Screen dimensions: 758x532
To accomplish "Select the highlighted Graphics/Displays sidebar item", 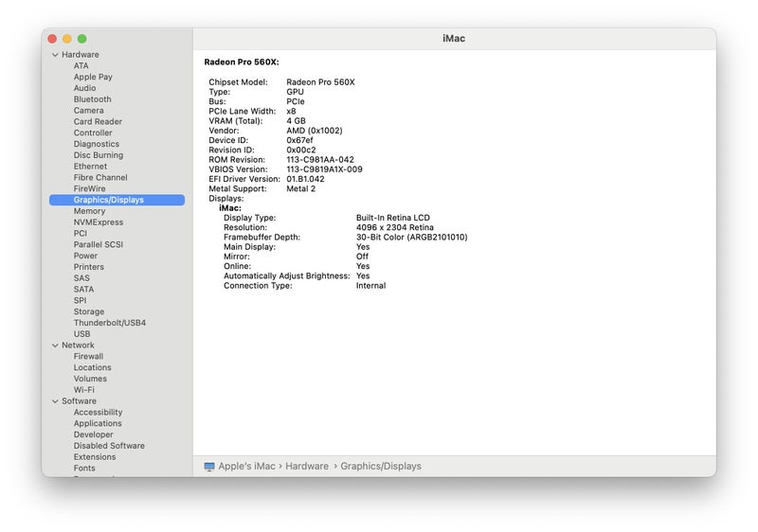I will [117, 200].
